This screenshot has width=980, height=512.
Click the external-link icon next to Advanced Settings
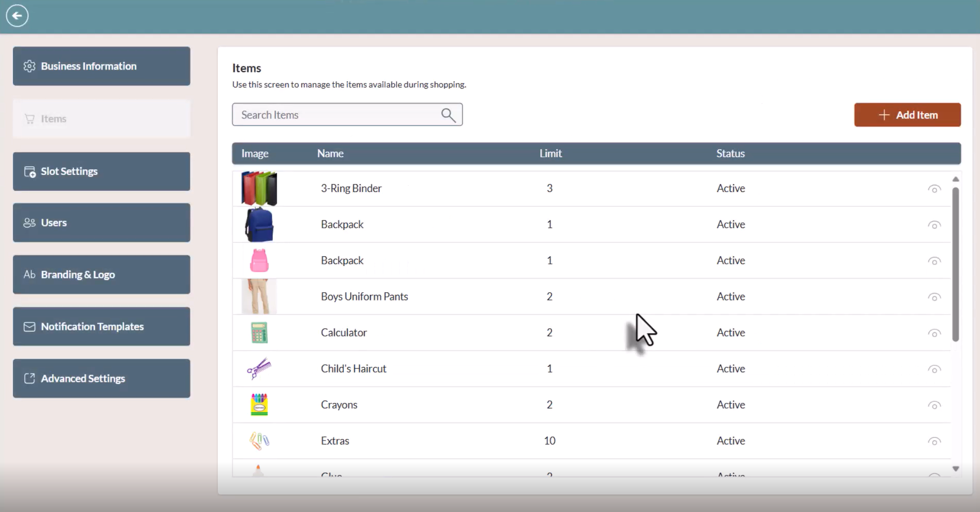[x=29, y=378]
